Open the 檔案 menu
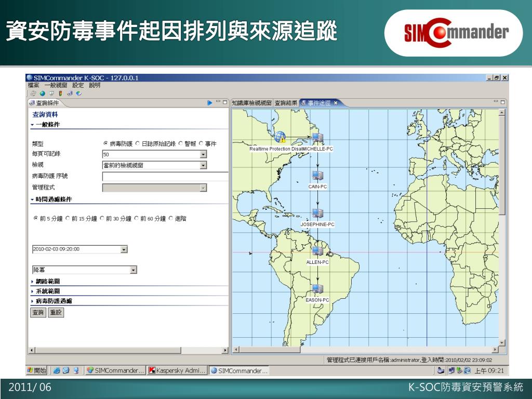Screen dimensions: 532x399 [33, 85]
